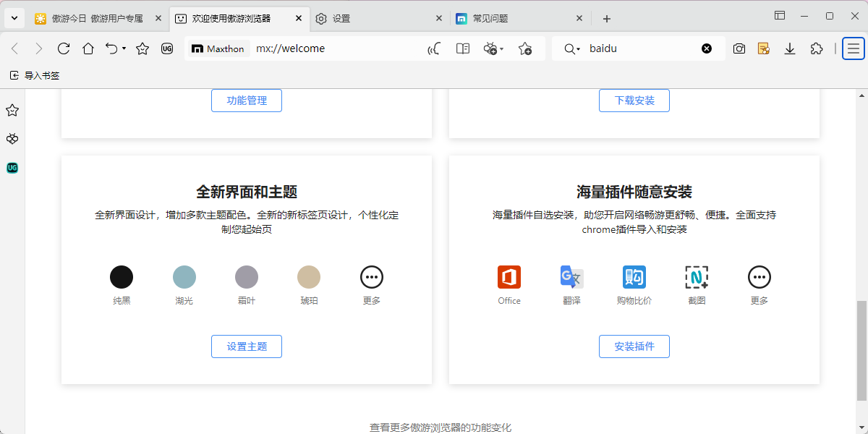Screen dimensions: 868x434
Task: Expand the tab list chevron
Action: coord(14,17)
